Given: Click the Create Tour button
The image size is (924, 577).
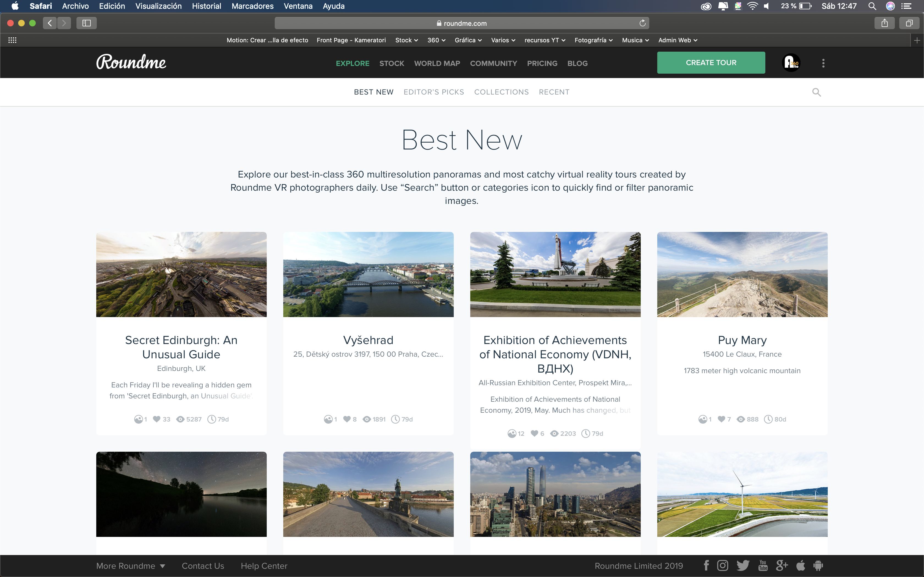Looking at the screenshot, I should pos(711,63).
